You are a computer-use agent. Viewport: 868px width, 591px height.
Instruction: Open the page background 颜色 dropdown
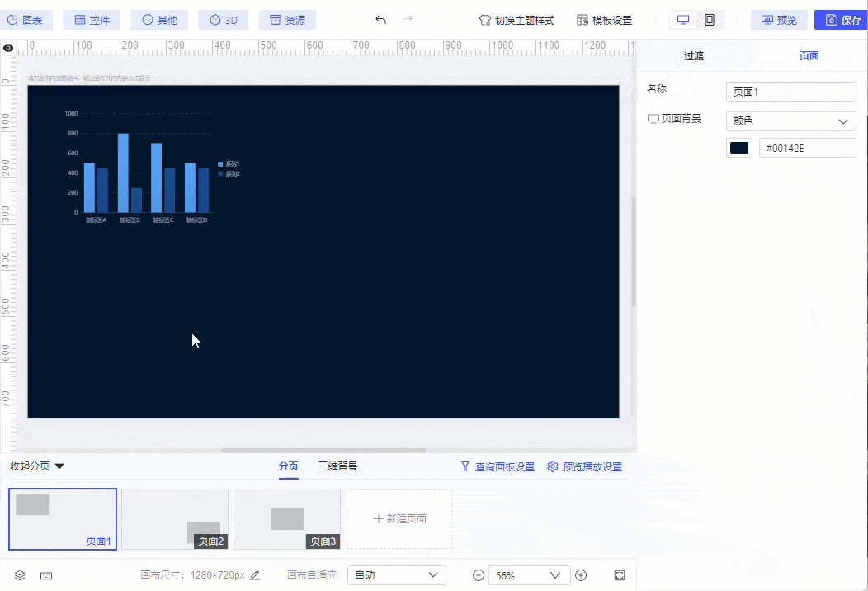tap(790, 121)
